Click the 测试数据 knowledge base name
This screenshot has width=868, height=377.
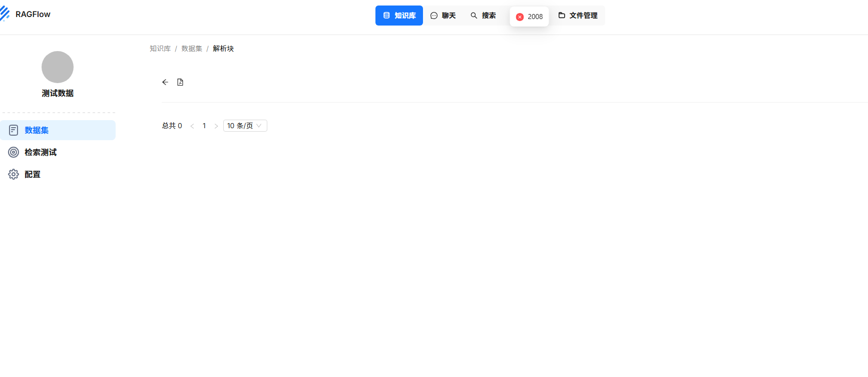58,93
